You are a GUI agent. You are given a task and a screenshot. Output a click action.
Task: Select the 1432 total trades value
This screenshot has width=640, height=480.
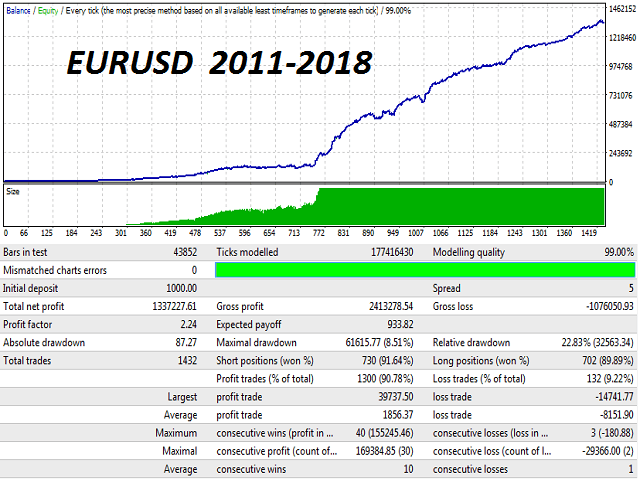pyautogui.click(x=188, y=361)
